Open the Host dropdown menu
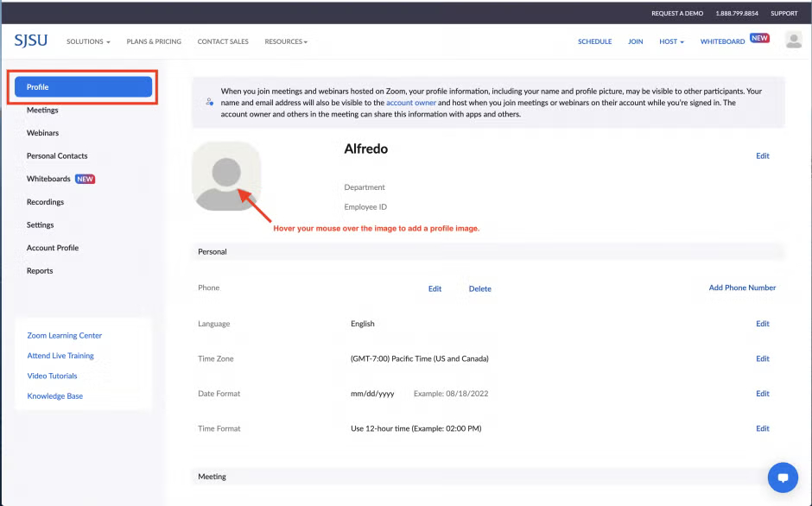This screenshot has width=812, height=506. click(x=671, y=41)
